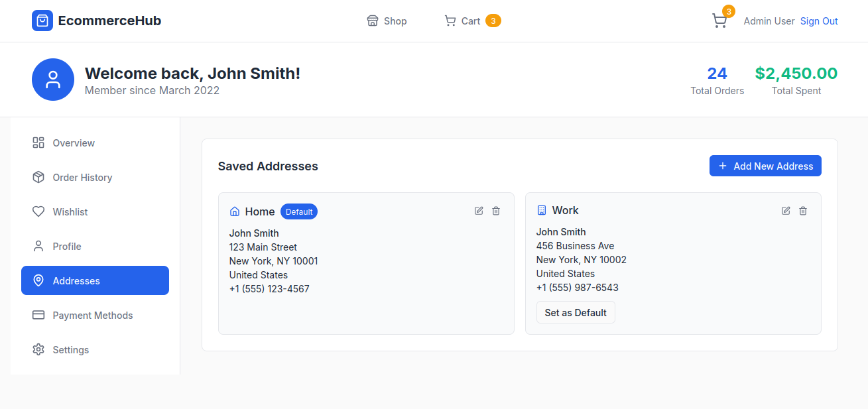Click the EcommerceHub shopping bag logo icon
Screen dimensions: 868x409
[x=42, y=21]
